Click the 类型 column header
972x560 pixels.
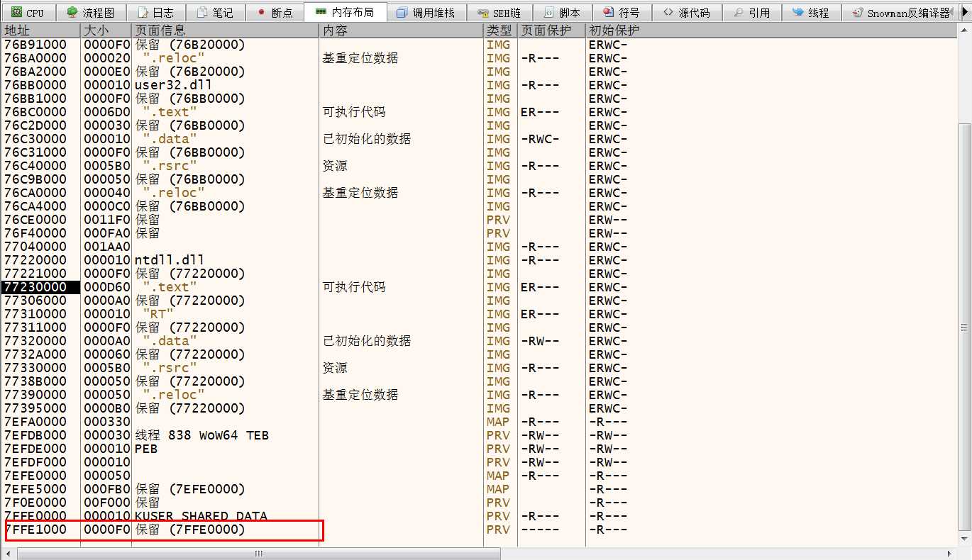coord(500,30)
